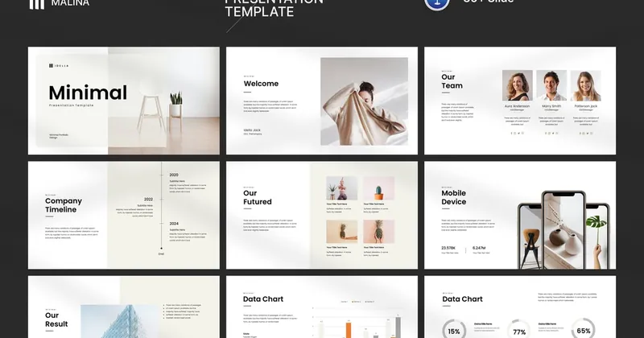This screenshot has height=338, width=644.
Task: Open the yoga woman image
Action: click(x=341, y=188)
